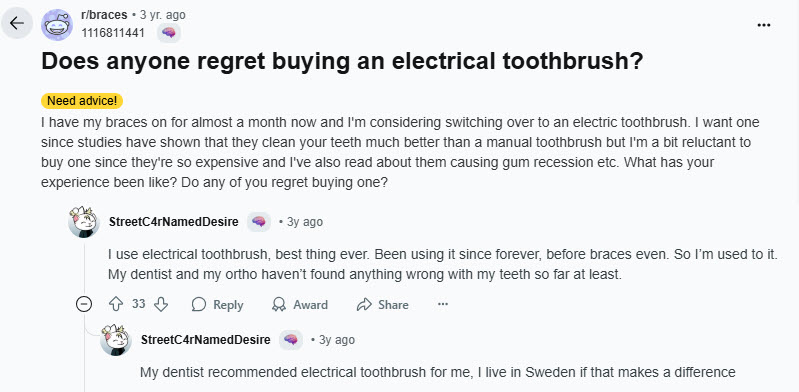The width and height of the screenshot is (799, 392).
Task: Open the r/braces subreddit link
Action: 104,15
